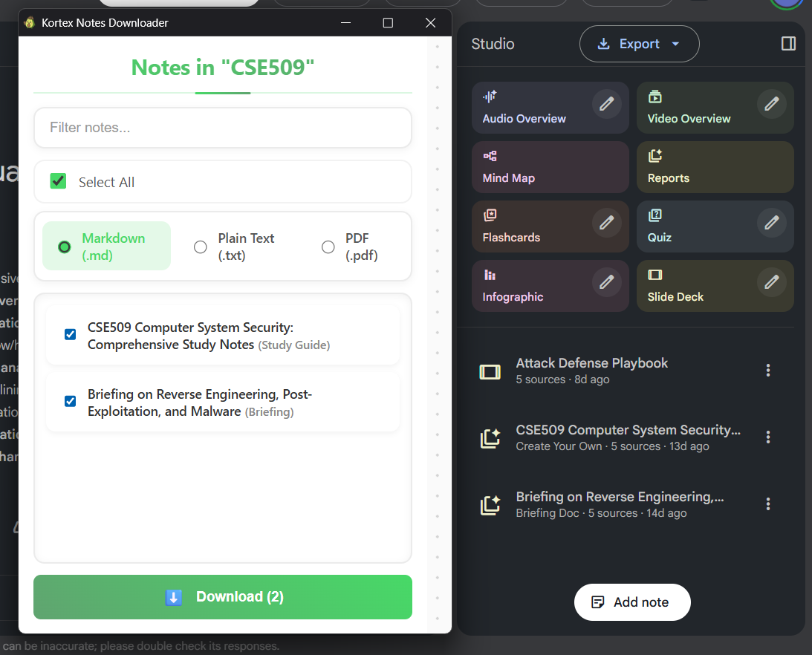Click the Kortex Notes Downloader app icon
Screen dimensions: 812x655
[30, 23]
